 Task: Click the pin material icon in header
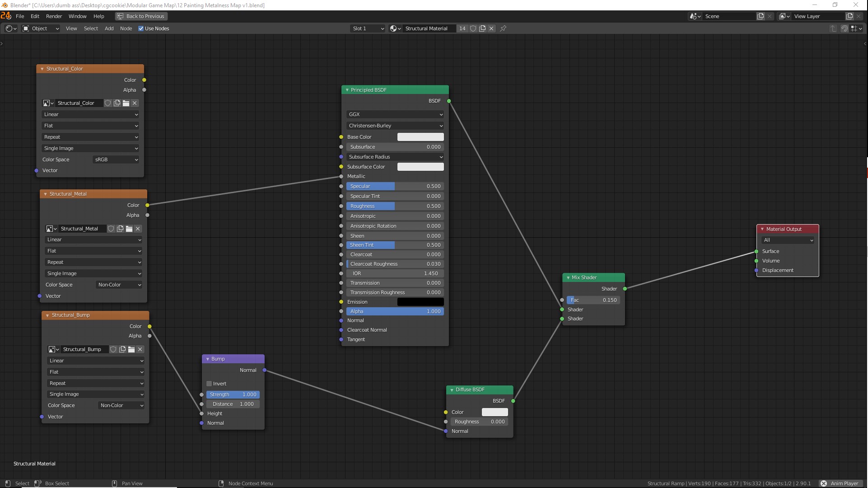click(503, 28)
